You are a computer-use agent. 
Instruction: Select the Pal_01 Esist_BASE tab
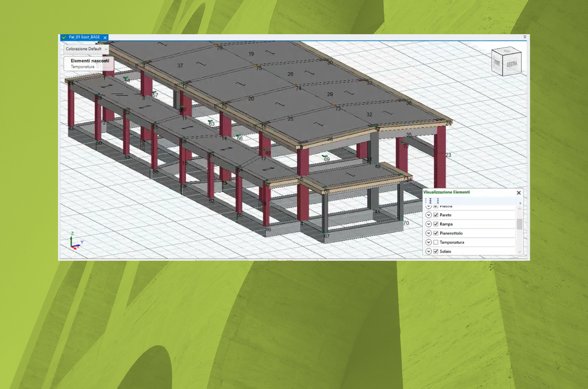click(x=84, y=37)
